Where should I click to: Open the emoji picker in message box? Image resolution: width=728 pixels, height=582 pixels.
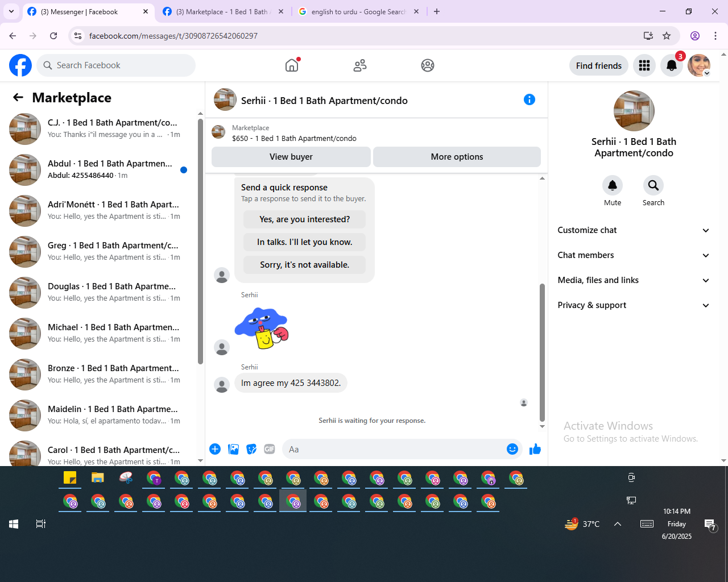coord(512,449)
